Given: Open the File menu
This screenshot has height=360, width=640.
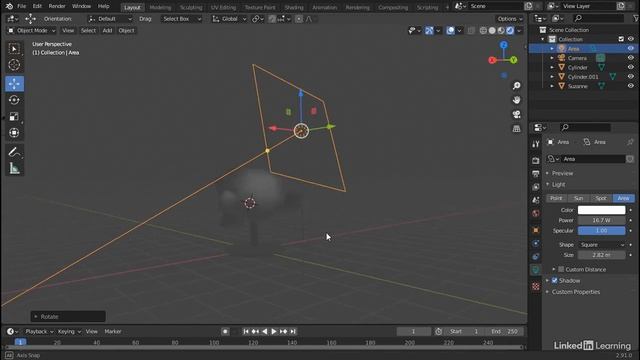Looking at the screenshot, I should point(22,6).
